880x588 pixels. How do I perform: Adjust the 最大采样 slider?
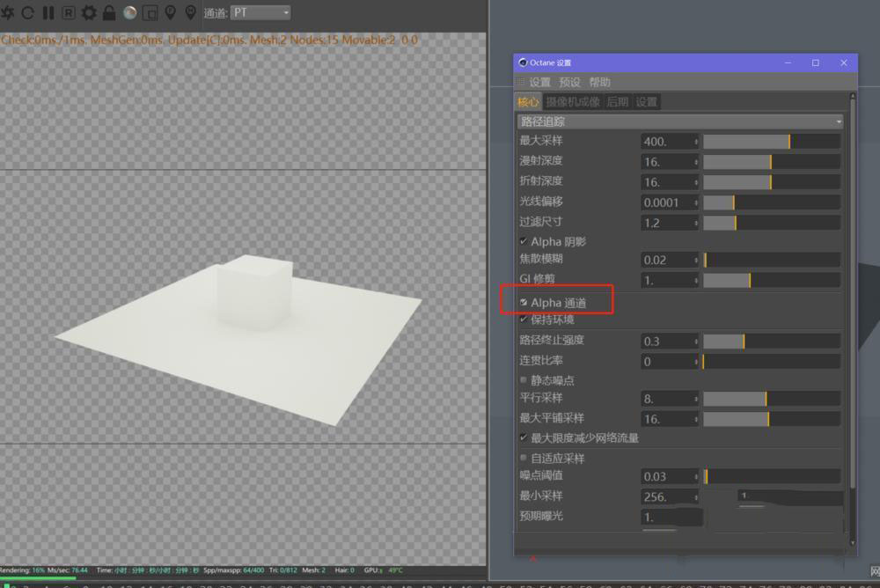[x=772, y=142]
